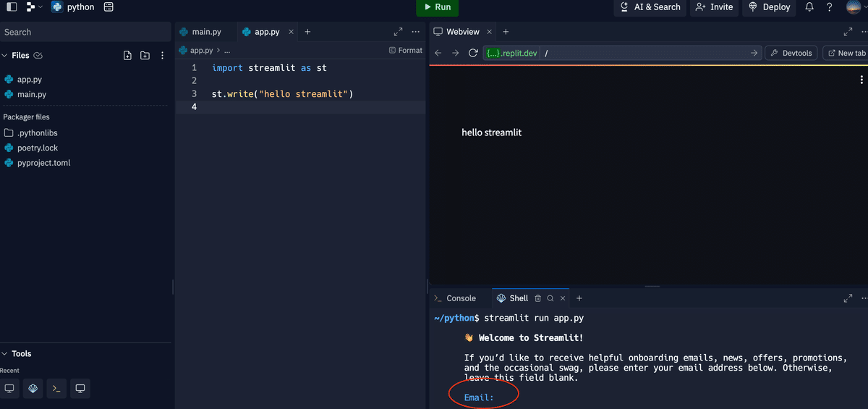Image resolution: width=868 pixels, height=409 pixels.
Task: Open help question mark icon
Action: coord(830,7)
